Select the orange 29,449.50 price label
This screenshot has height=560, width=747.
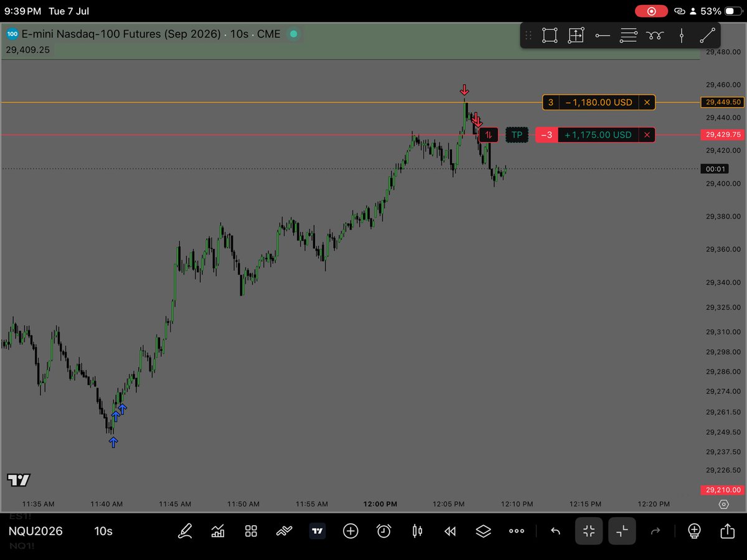pos(721,102)
